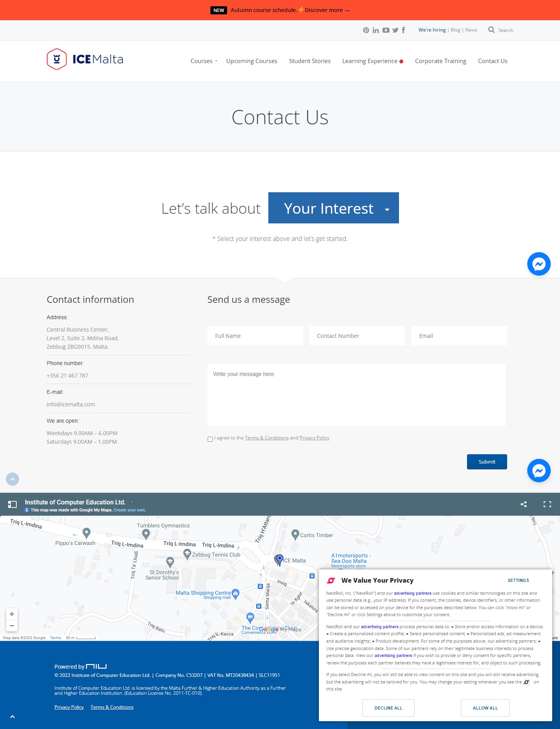
Task: Submit the contact message form
Action: coord(486,462)
